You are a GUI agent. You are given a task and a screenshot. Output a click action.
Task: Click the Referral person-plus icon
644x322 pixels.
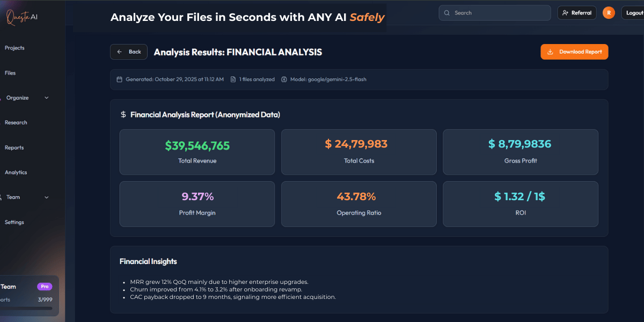coord(566,13)
